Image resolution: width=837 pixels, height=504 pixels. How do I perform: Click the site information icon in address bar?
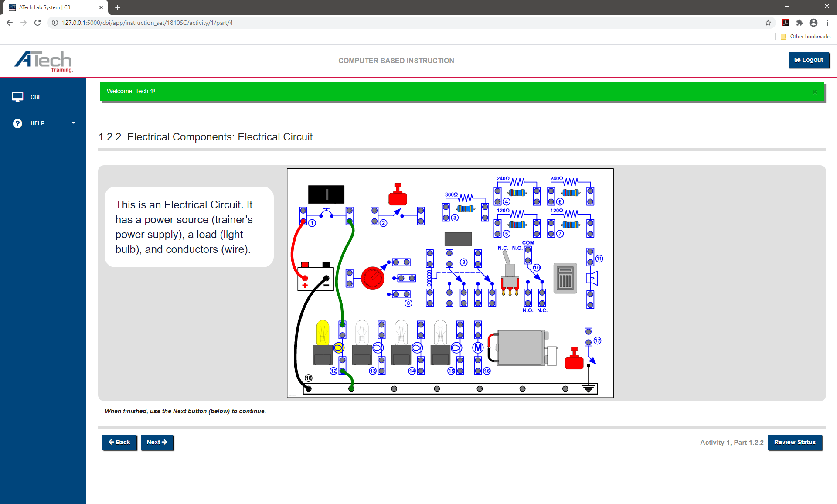point(54,23)
